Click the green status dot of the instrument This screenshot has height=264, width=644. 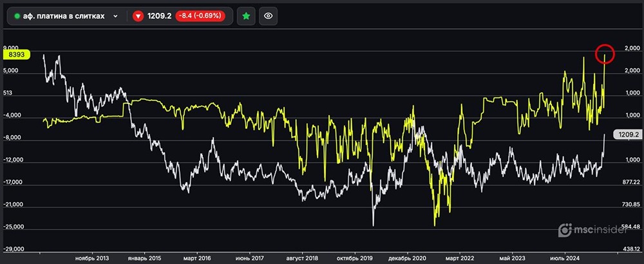(17, 16)
